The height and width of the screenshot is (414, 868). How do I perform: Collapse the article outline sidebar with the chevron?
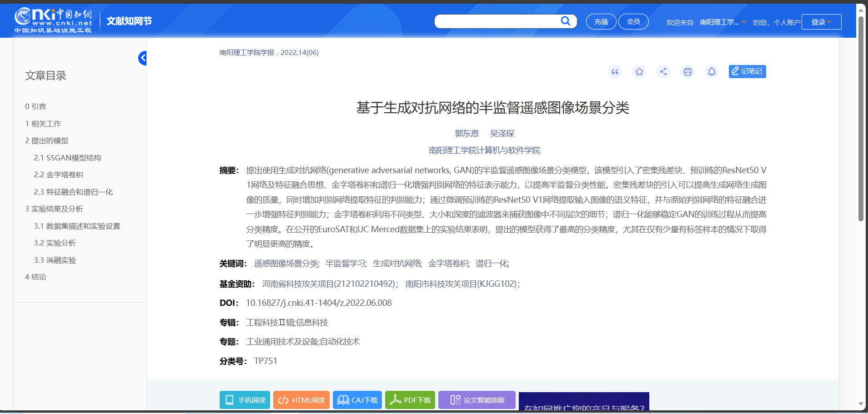click(143, 58)
